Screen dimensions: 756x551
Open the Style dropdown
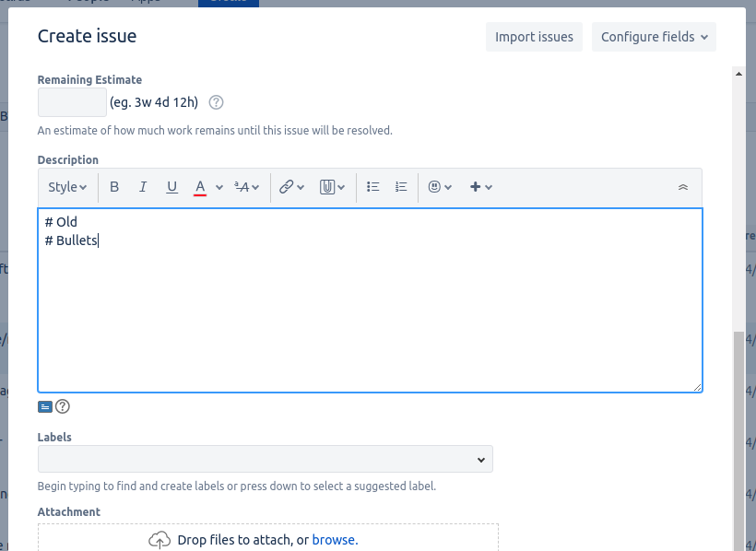point(67,187)
